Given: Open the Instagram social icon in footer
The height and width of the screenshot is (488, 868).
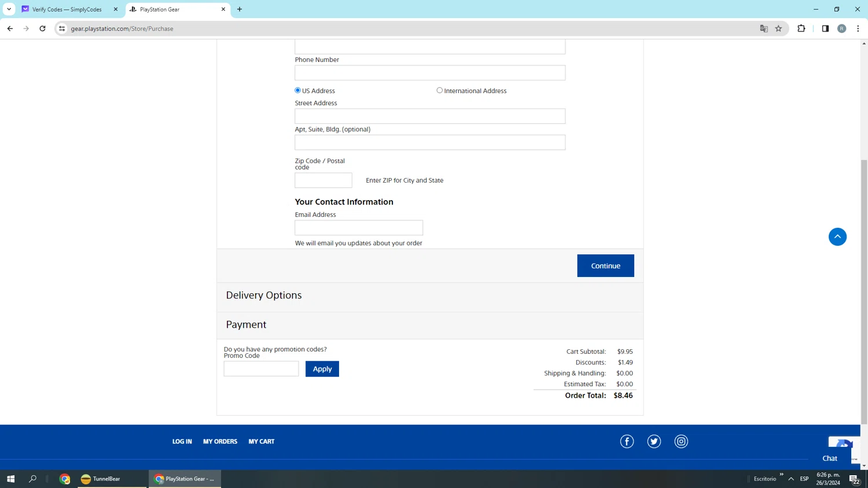Looking at the screenshot, I should coord(681,441).
